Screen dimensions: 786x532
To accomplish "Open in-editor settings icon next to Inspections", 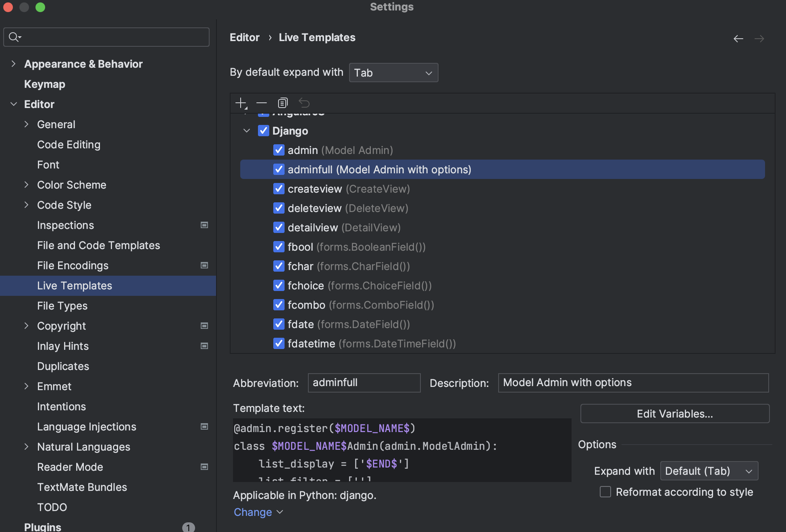I will [204, 225].
